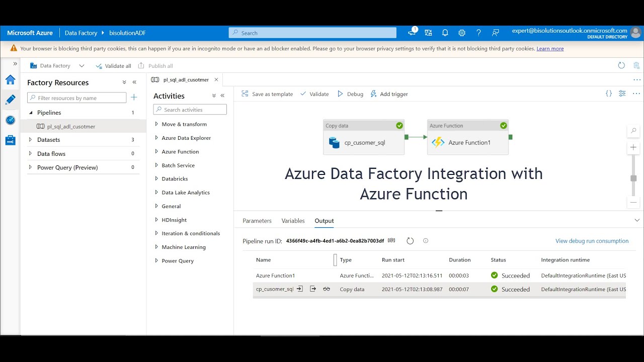This screenshot has width=644, height=362.
Task: Click the Debug button
Action: [350, 94]
